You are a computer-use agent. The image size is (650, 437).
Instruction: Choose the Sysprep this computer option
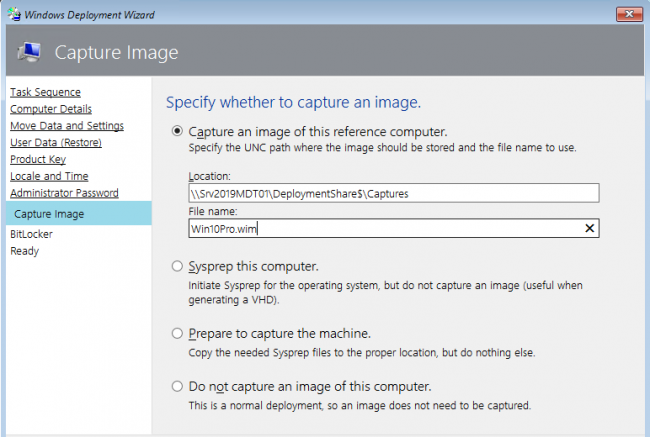coord(177,266)
